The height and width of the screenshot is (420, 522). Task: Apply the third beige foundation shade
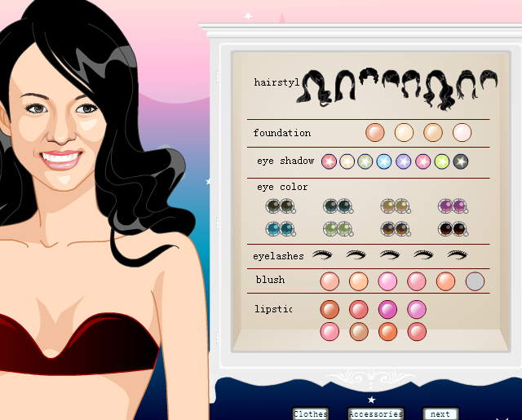tap(433, 132)
